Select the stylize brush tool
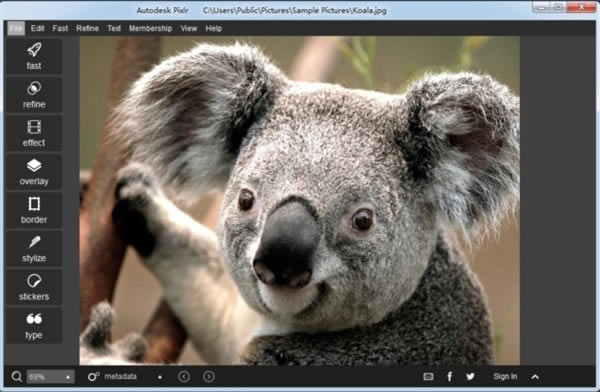The width and height of the screenshot is (600, 392). click(34, 248)
